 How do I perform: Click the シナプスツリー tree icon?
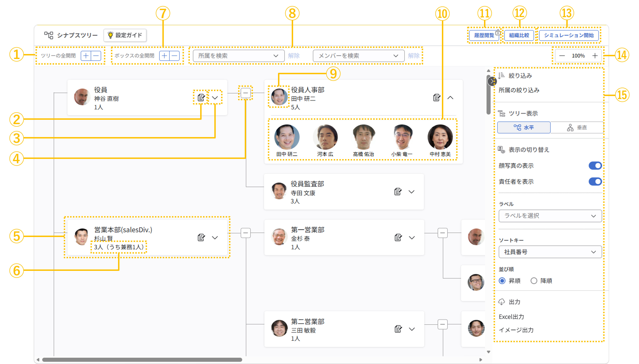(x=49, y=35)
